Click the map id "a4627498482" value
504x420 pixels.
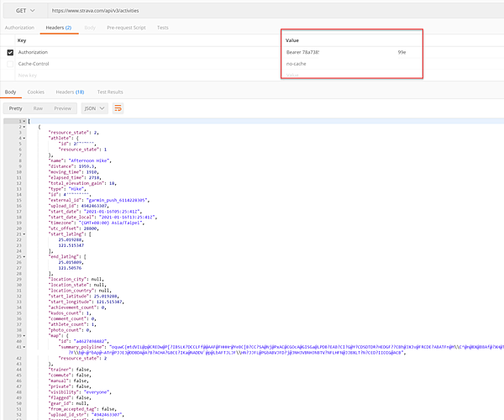[91, 341]
